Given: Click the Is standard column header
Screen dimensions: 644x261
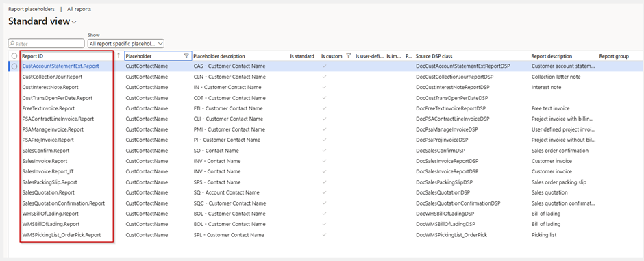Looking at the screenshot, I should click(302, 56).
